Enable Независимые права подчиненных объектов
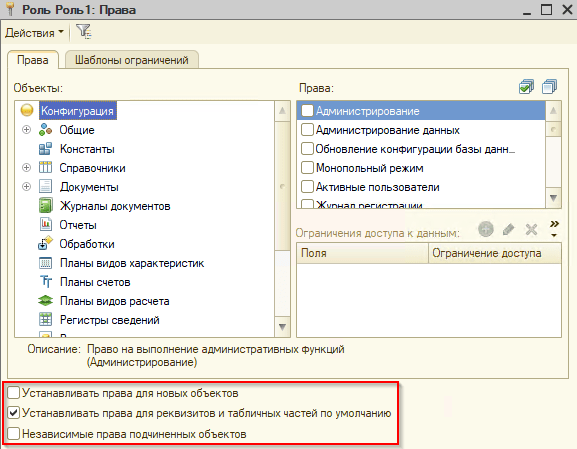The height and width of the screenshot is (449, 577). (x=14, y=434)
